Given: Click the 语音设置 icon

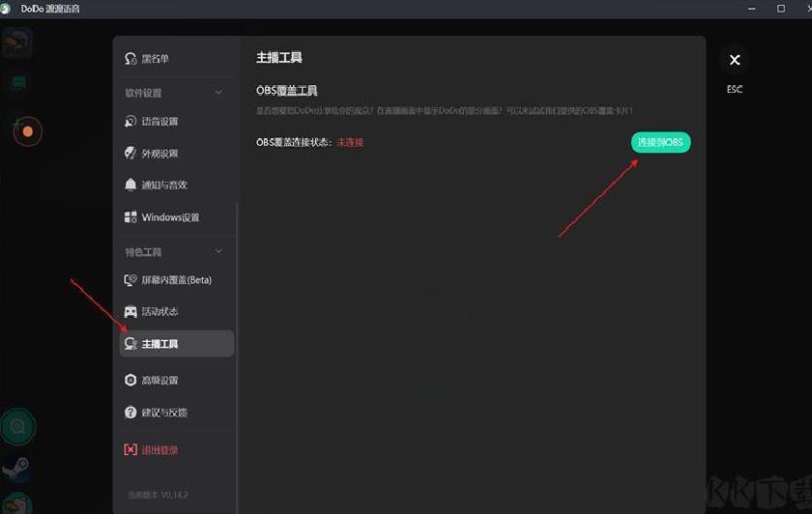Looking at the screenshot, I should pyautogui.click(x=130, y=121).
